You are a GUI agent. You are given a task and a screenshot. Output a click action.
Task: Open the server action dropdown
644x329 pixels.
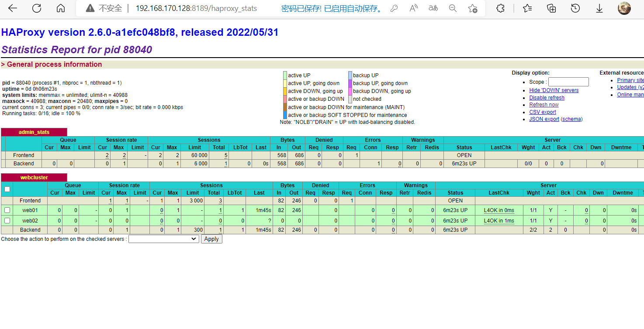pos(164,239)
